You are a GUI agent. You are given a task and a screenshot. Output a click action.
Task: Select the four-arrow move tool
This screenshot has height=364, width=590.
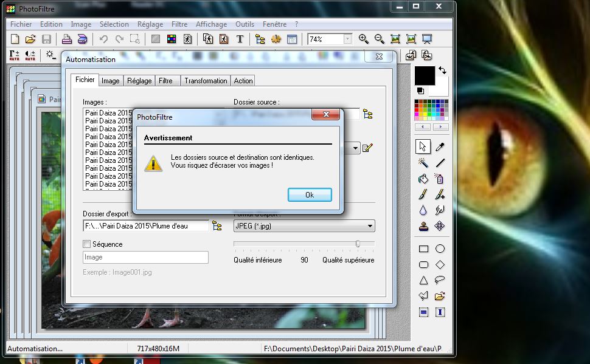click(440, 226)
